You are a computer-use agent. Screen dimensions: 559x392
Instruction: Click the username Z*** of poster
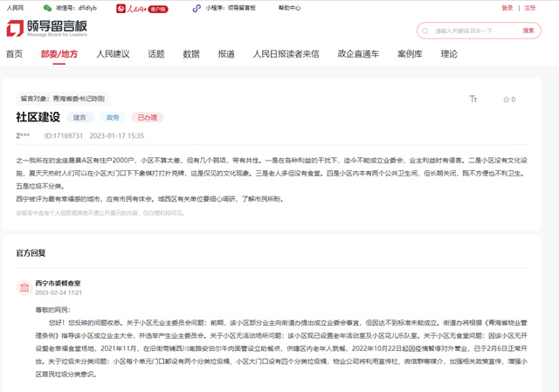click(23, 136)
